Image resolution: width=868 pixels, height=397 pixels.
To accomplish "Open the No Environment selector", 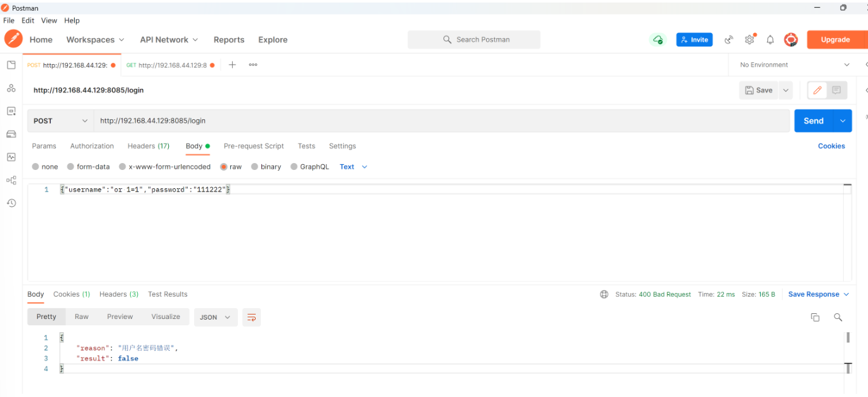I will [x=794, y=65].
